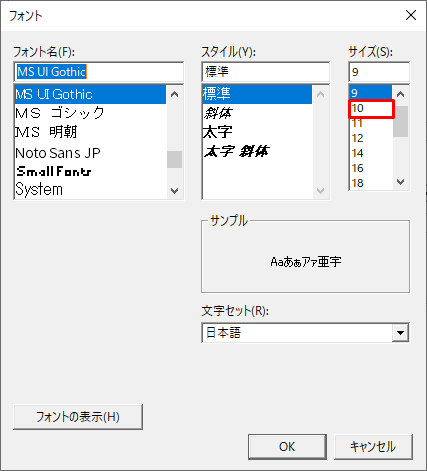Select the System font entry

click(x=90, y=189)
